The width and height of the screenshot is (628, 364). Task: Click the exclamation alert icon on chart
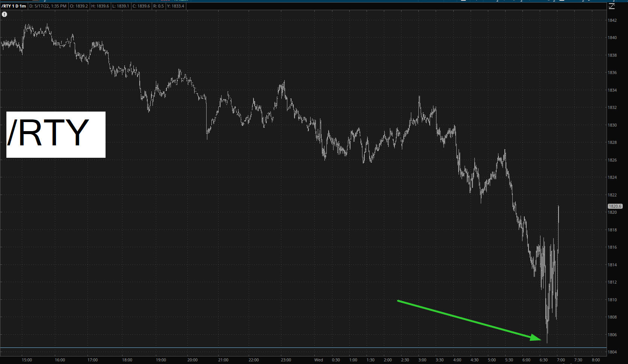5,14
